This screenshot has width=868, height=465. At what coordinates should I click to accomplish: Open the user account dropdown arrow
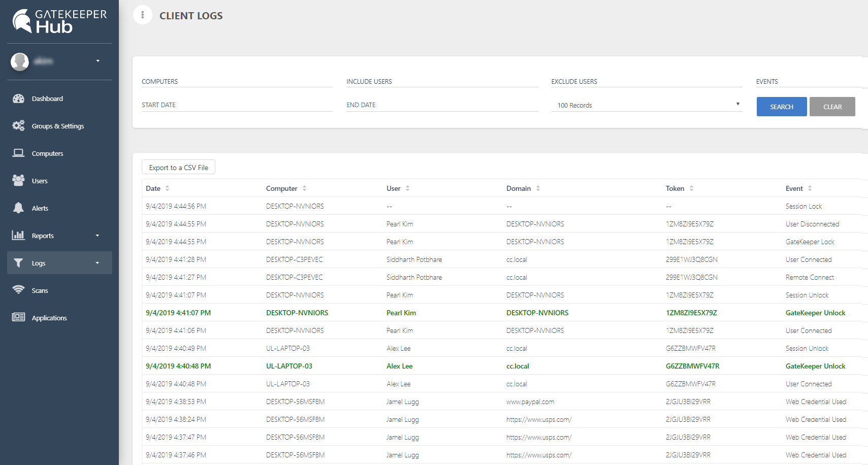98,61
